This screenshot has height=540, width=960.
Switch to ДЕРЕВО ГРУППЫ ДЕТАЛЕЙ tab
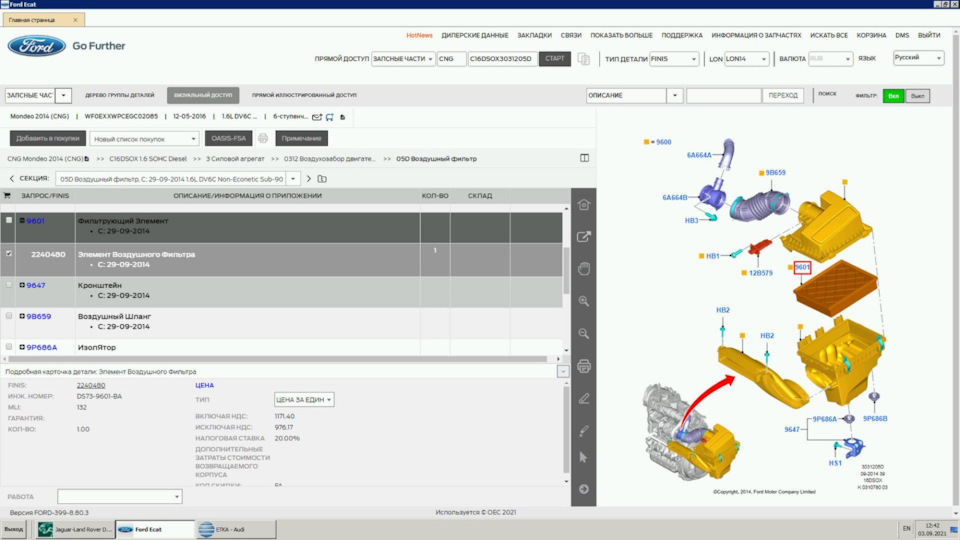pyautogui.click(x=119, y=96)
